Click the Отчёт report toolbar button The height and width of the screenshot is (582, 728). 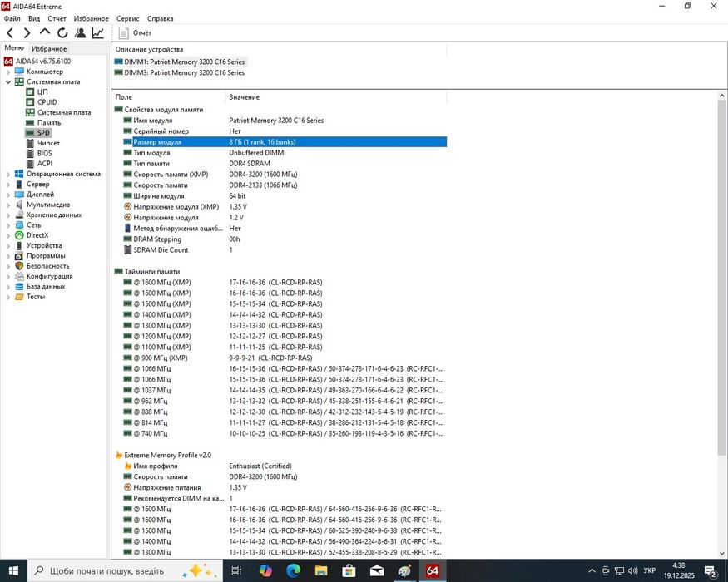[135, 33]
